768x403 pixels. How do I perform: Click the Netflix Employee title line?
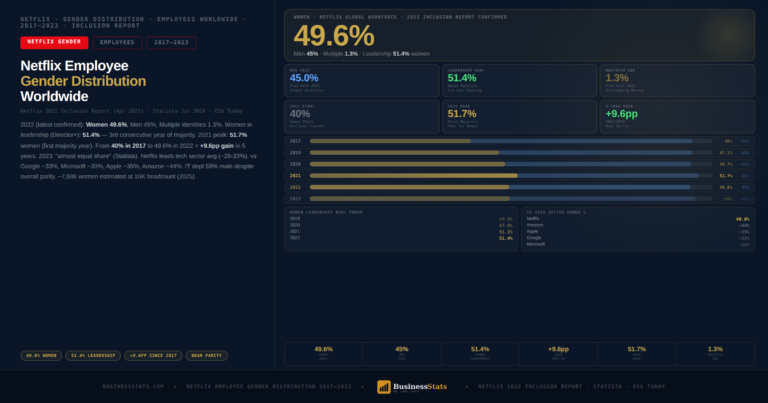(x=74, y=66)
